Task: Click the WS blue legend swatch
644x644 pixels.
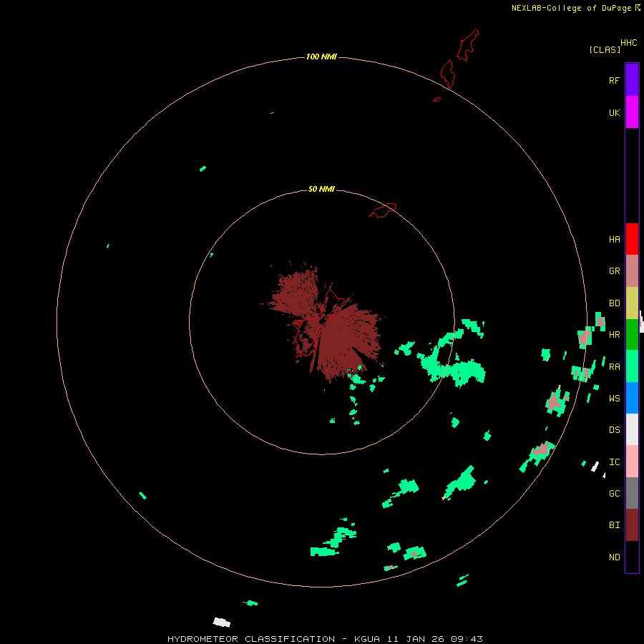Action: [632, 398]
